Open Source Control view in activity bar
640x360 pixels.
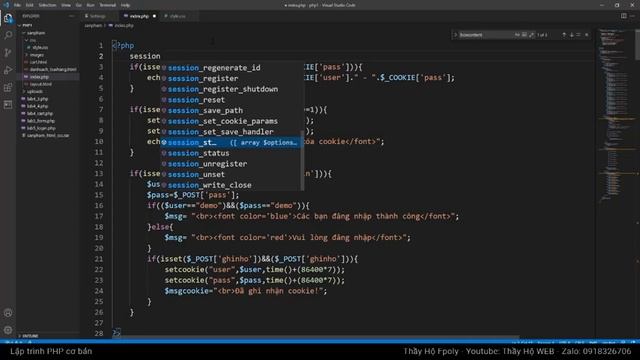(x=8, y=53)
